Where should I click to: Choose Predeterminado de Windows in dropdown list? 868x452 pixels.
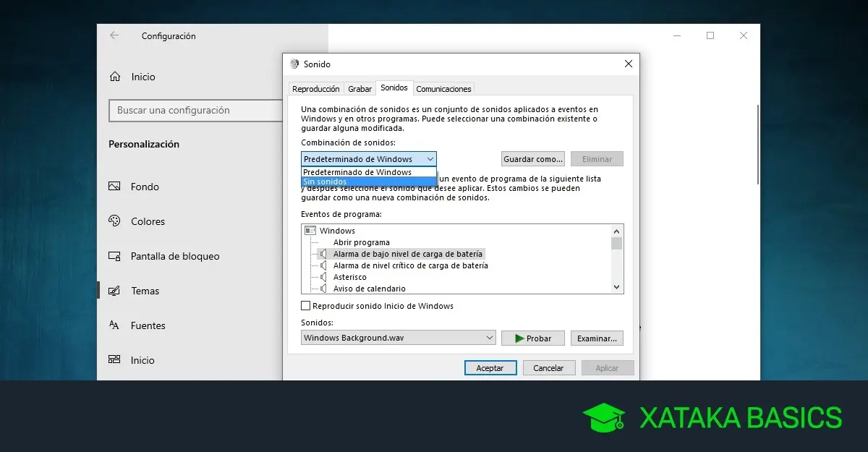369,172
